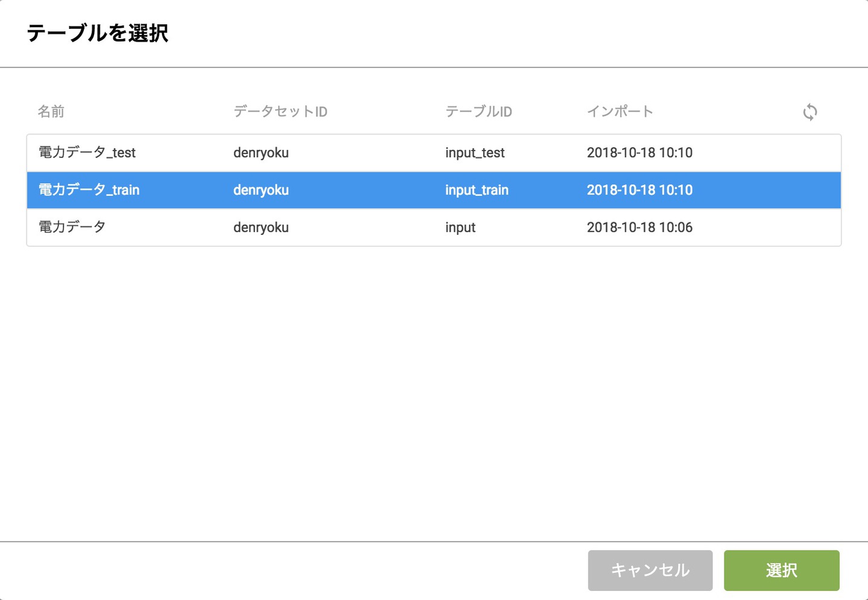Refresh the table list with reload icon
This screenshot has width=868, height=600.
(810, 112)
